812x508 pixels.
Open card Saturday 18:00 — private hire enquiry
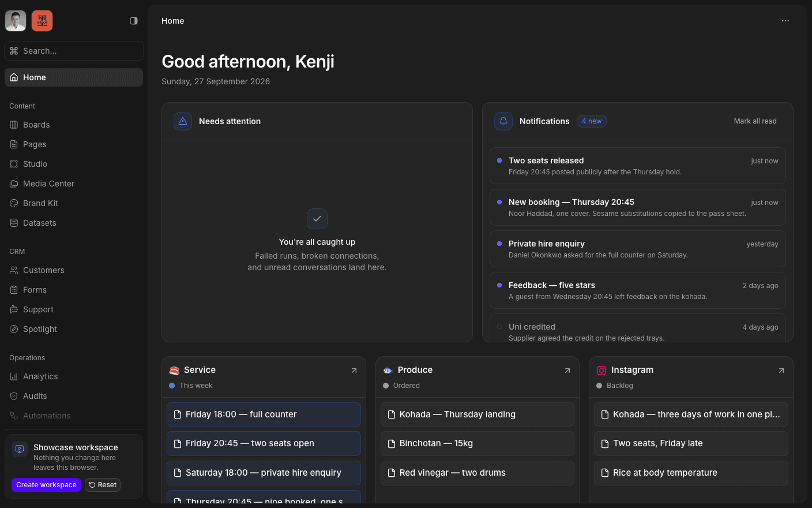(264, 473)
